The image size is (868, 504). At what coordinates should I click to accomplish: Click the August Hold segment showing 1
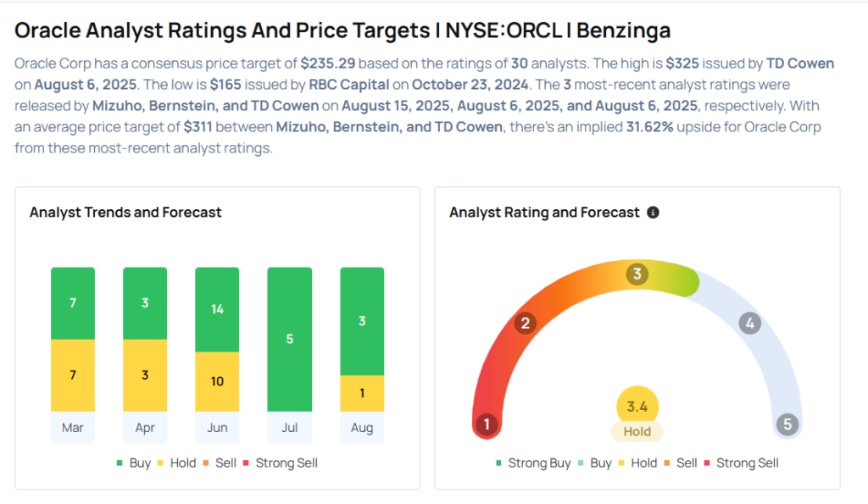[x=362, y=393]
